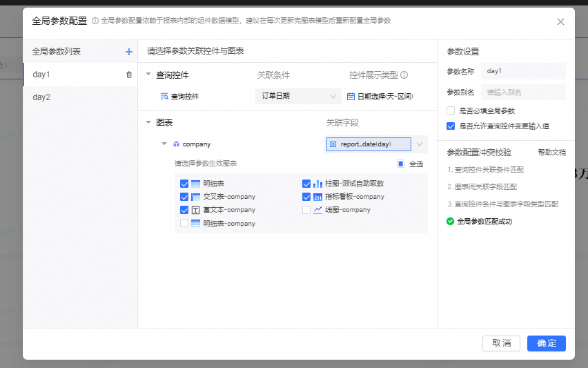Click calendar icon beside 日期选择(天-区间)
This screenshot has height=368, width=588.
[351, 97]
